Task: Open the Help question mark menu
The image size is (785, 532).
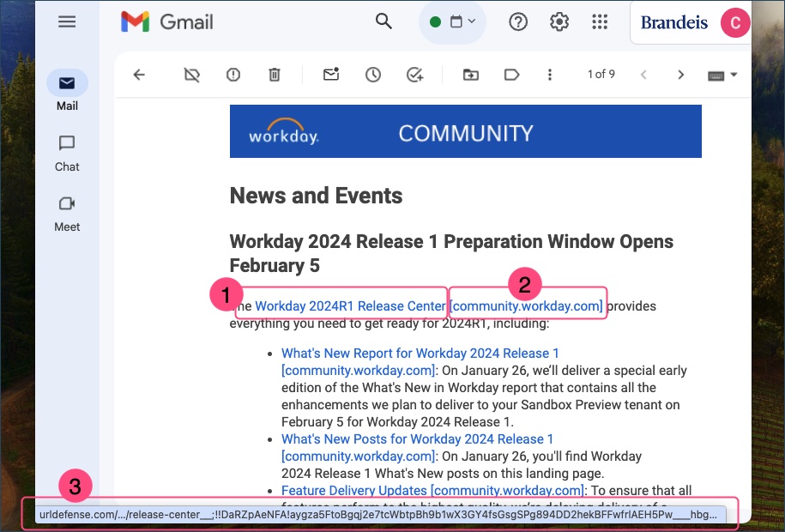Action: click(x=517, y=22)
